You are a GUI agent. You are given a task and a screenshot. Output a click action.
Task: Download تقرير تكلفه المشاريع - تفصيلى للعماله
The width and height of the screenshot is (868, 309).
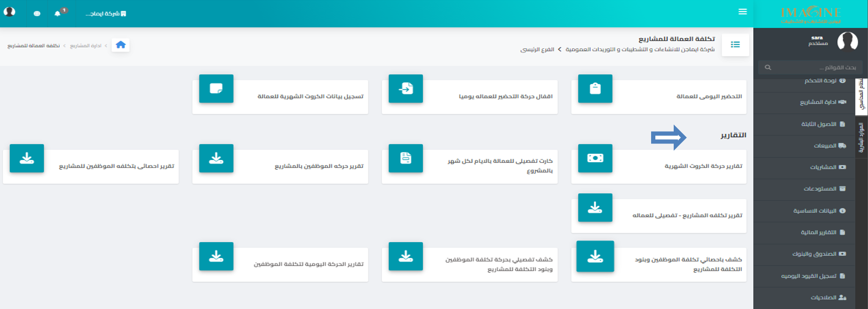[x=659, y=215]
